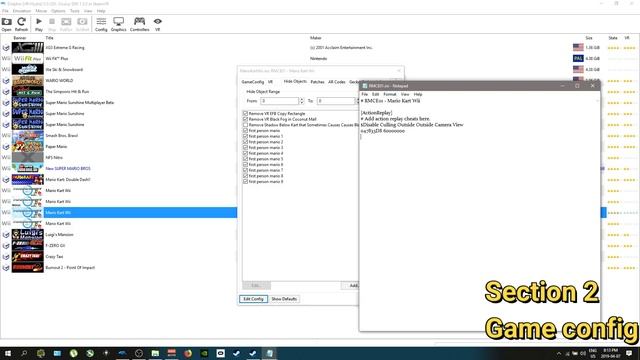The image size is (640, 360).
Task: Click the To range spinner arrows
Action: coord(357,101)
